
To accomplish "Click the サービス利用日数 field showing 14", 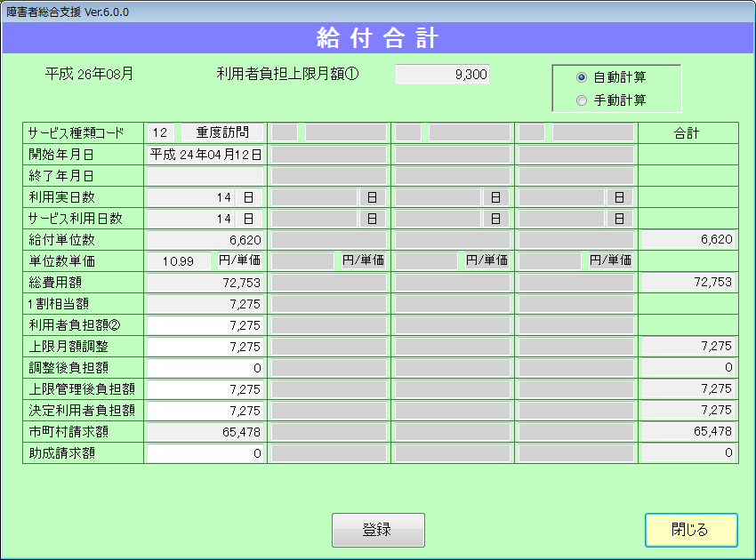I will (191, 218).
